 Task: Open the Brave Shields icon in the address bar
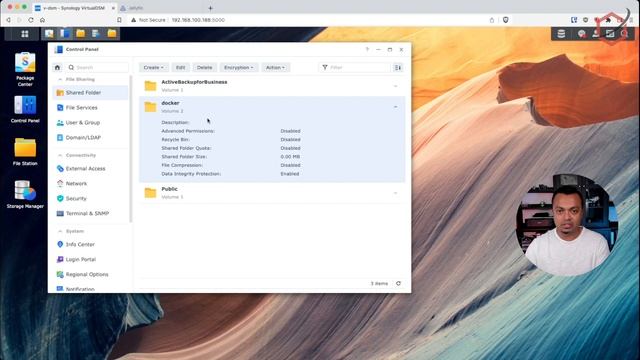(506, 20)
